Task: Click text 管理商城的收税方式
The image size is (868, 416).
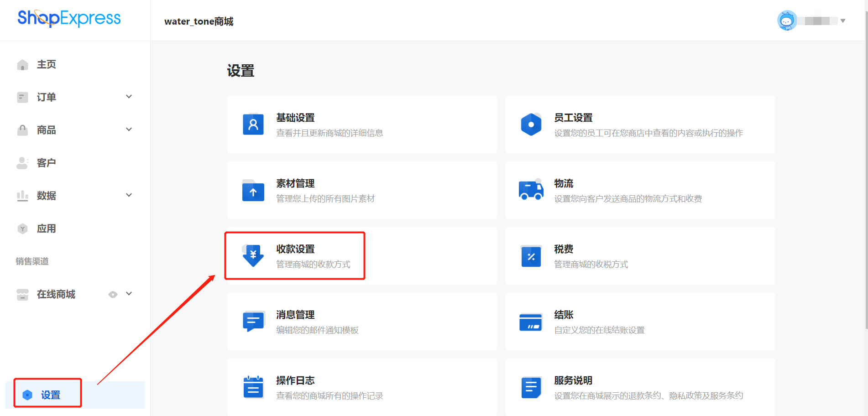Action: click(591, 265)
